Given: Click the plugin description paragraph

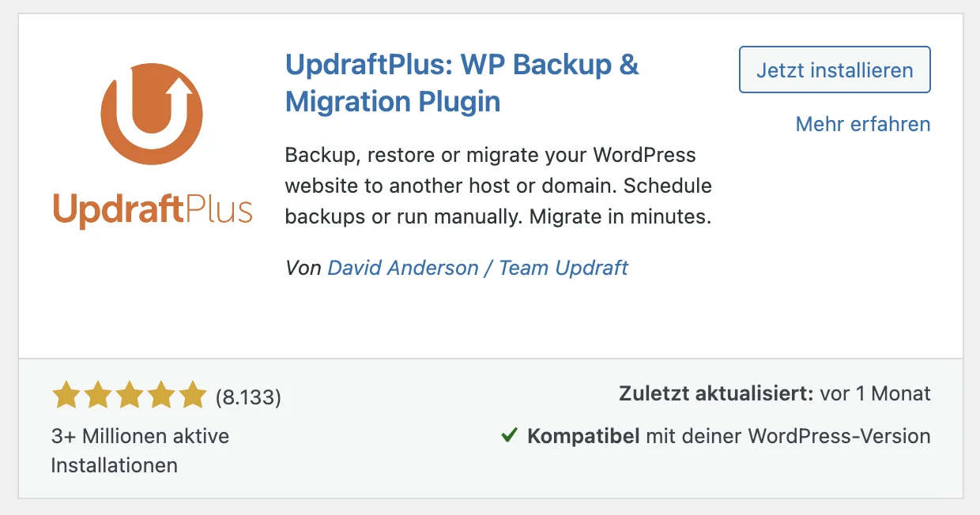Looking at the screenshot, I should (498, 186).
